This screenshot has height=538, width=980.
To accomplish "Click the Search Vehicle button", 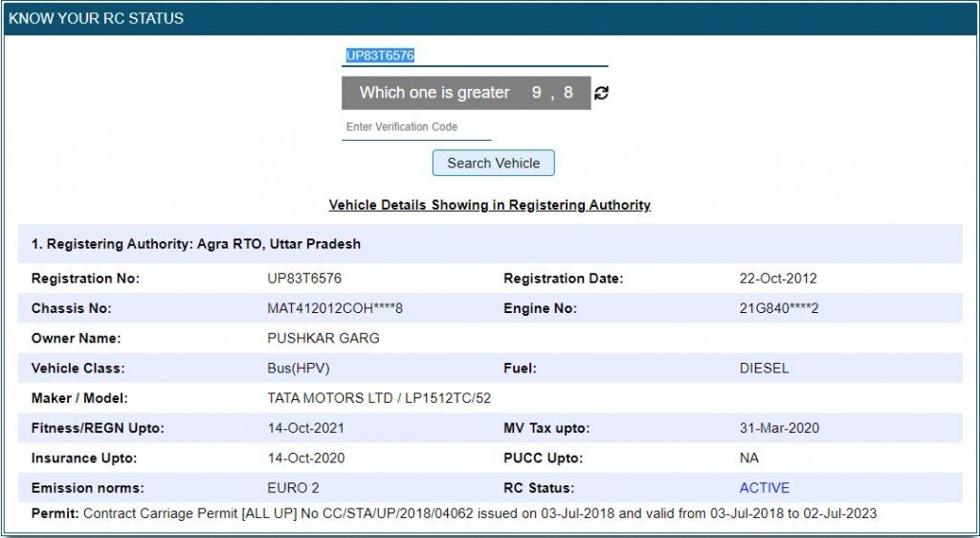I will pyautogui.click(x=493, y=163).
